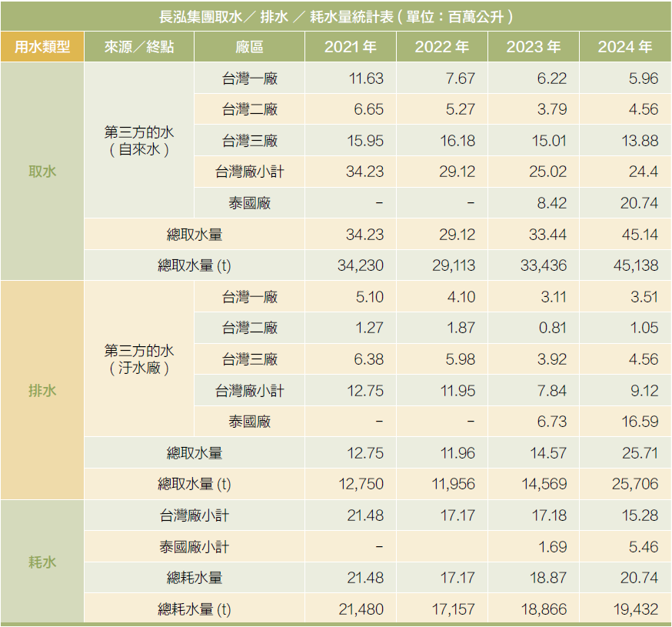Click the value 12,750

tap(361, 484)
